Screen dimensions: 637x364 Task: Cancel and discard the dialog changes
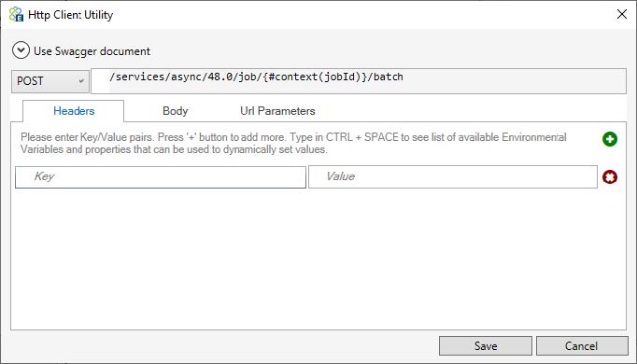[x=582, y=345]
